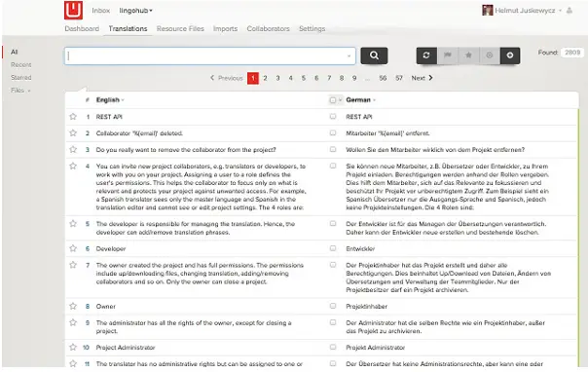Jump to page 57
The height and width of the screenshot is (372, 588).
(x=399, y=78)
